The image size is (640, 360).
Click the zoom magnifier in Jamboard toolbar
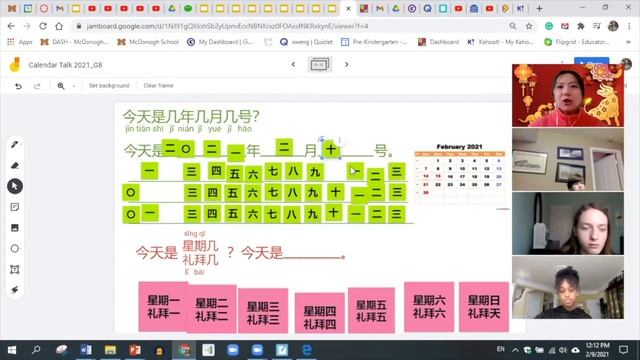click(61, 86)
